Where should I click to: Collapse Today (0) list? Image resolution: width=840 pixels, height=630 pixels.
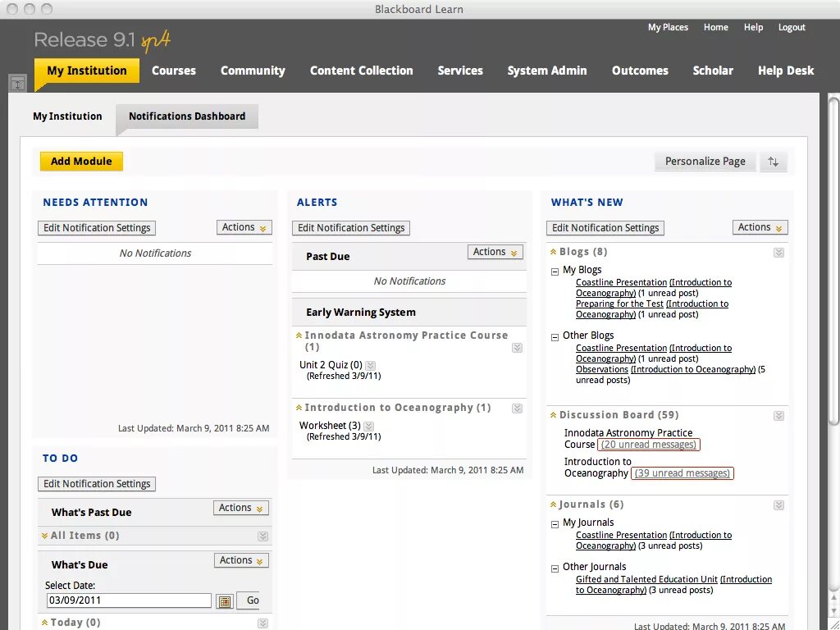click(44, 623)
